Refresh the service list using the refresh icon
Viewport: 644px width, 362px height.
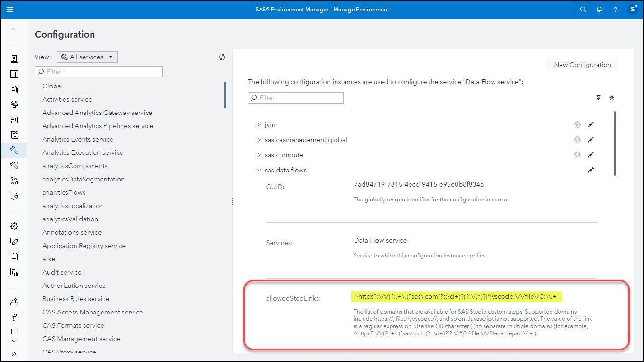coord(222,57)
